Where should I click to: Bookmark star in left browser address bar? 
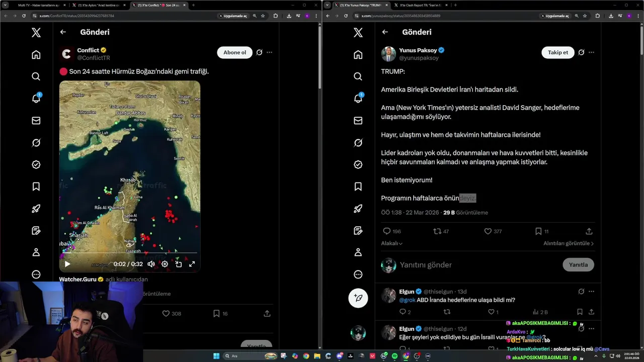[x=263, y=16]
